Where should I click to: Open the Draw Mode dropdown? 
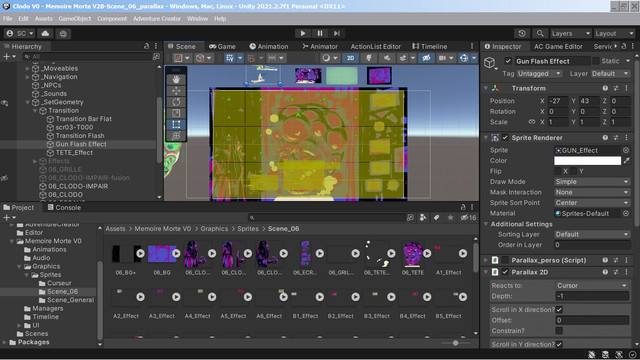pyautogui.click(x=592, y=182)
